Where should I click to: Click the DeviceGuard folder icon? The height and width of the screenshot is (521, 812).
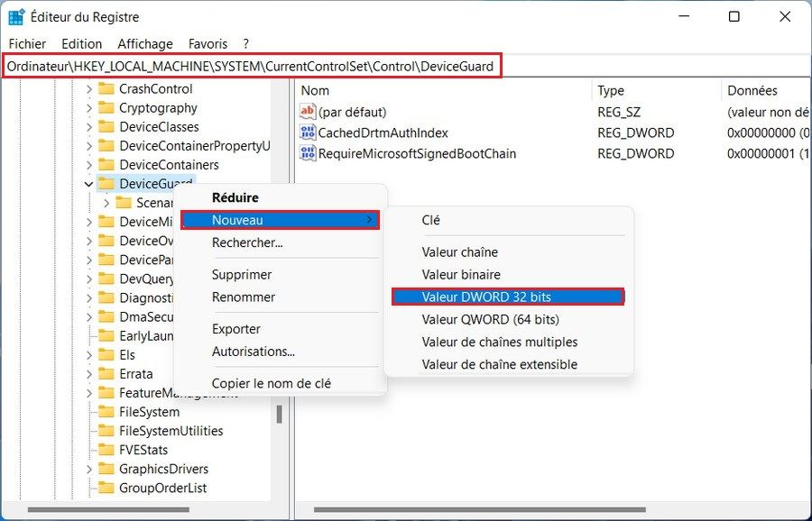(x=106, y=184)
